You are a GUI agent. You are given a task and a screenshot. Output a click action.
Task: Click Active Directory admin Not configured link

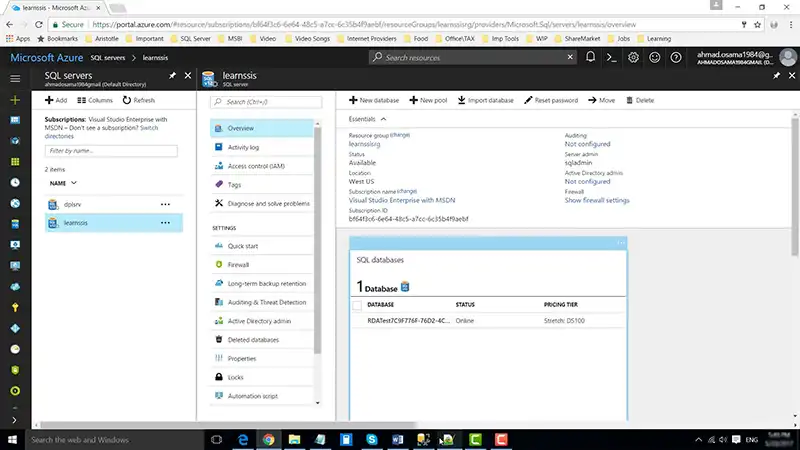(587, 182)
